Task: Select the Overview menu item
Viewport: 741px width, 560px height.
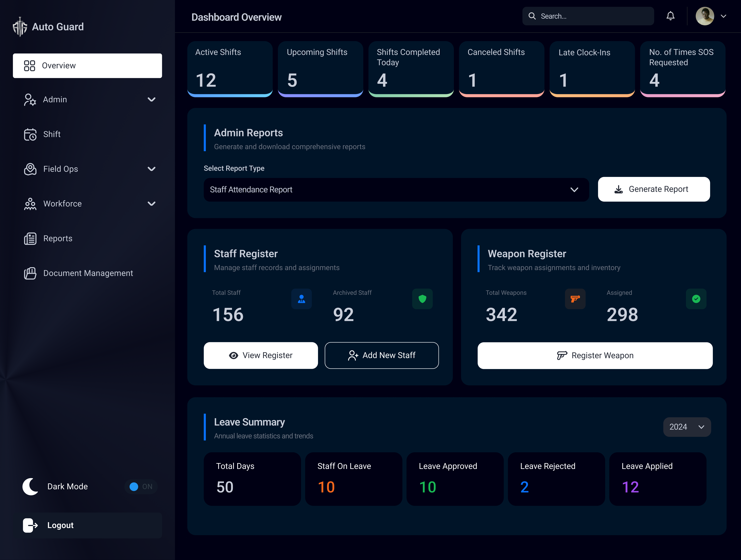Action: point(87,66)
